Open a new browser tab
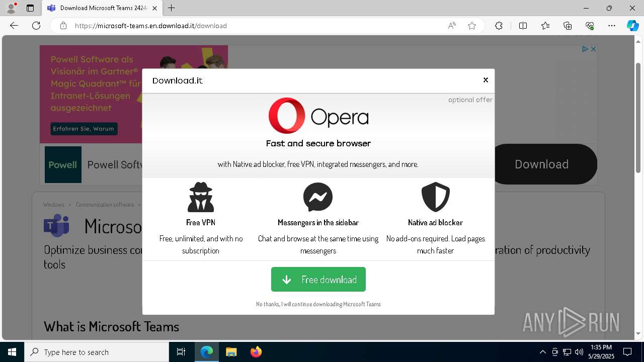The height and width of the screenshot is (362, 644). pyautogui.click(x=172, y=8)
